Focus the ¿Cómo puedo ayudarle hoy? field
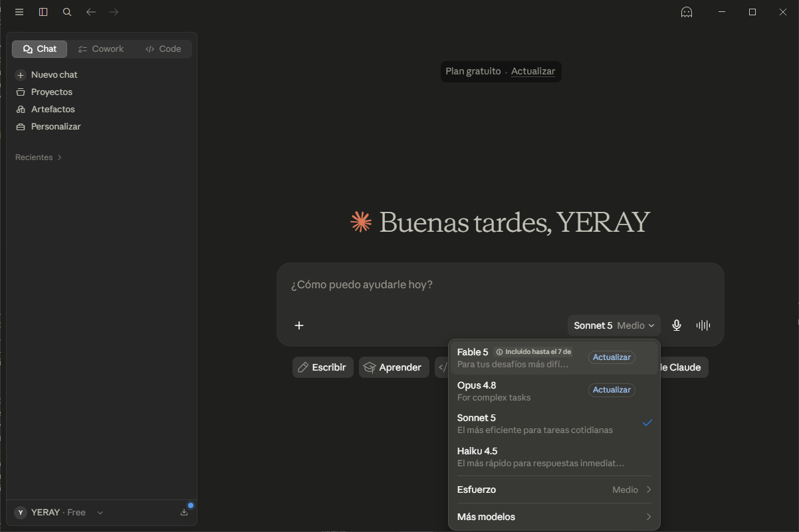Viewport: 799px width, 532px height. point(500,285)
